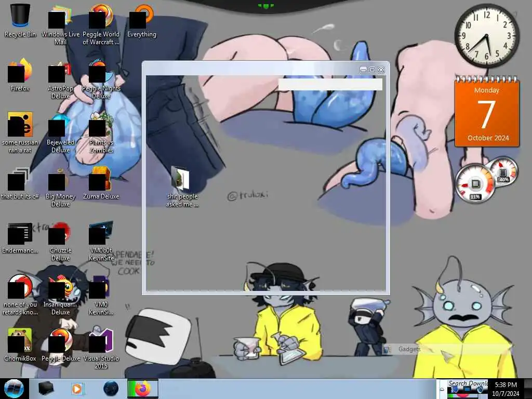Launch Windows Media Player from the taskbar
This screenshot has height=399, width=532.
[x=77, y=389]
